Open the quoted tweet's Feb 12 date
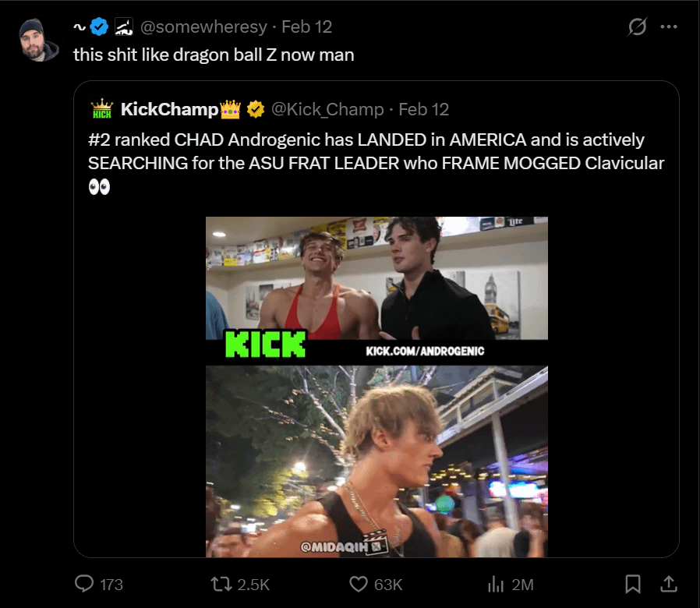 [423, 110]
